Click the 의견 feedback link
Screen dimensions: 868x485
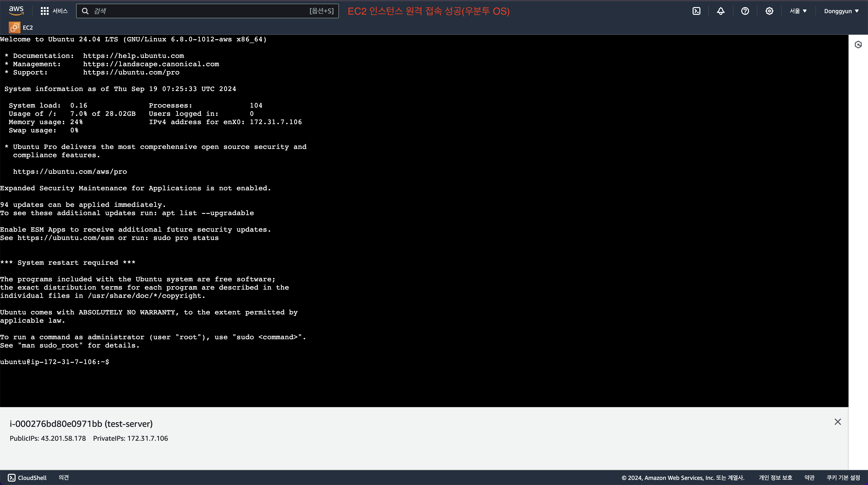[x=63, y=477]
